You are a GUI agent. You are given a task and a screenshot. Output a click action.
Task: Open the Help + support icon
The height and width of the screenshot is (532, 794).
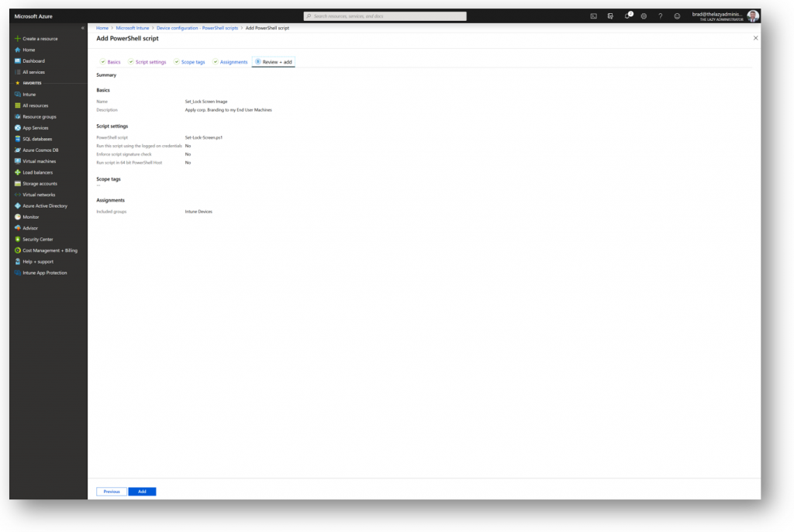(x=18, y=261)
